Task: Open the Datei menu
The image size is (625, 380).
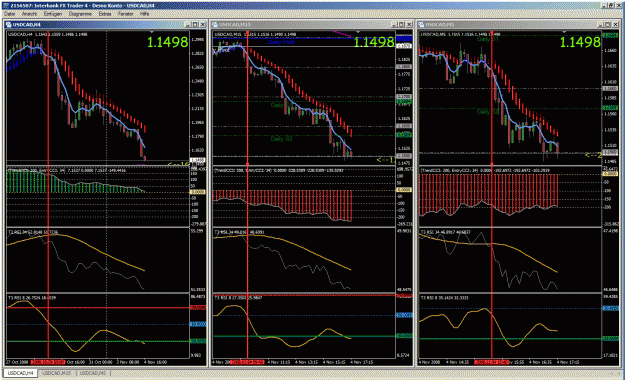Action: click(x=9, y=14)
